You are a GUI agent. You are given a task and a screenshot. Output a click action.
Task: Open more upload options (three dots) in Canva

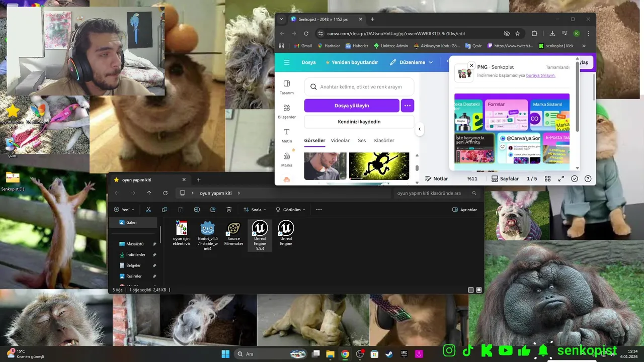[x=408, y=106]
